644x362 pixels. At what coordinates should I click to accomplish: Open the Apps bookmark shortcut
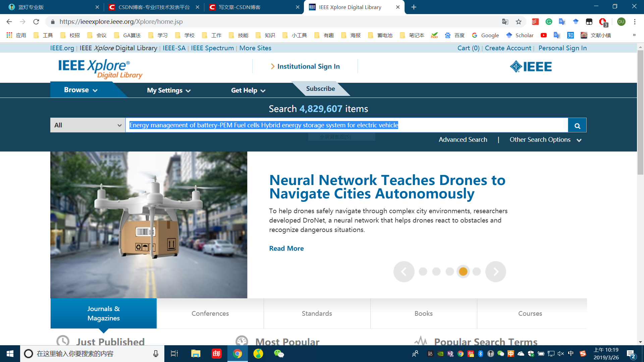coord(16,35)
